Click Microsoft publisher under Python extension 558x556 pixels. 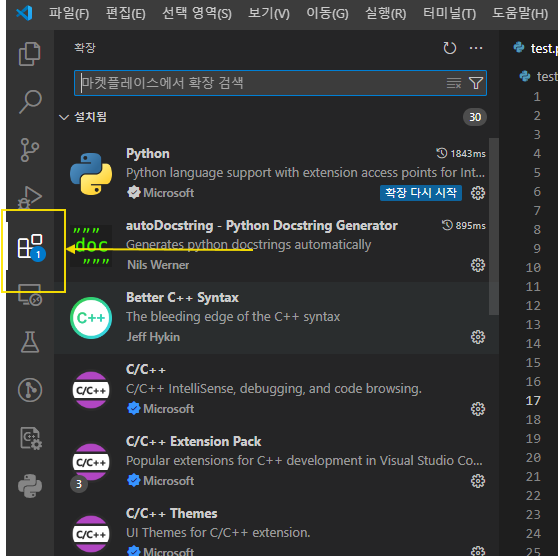168,193
